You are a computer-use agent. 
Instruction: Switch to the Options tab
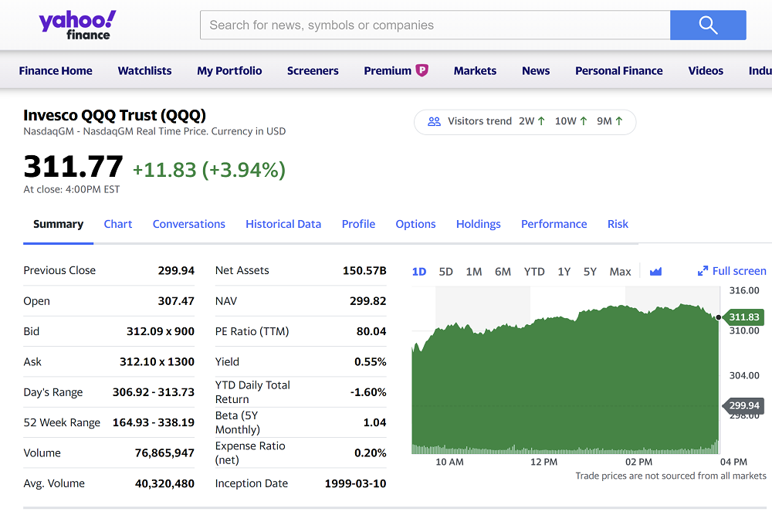[415, 224]
